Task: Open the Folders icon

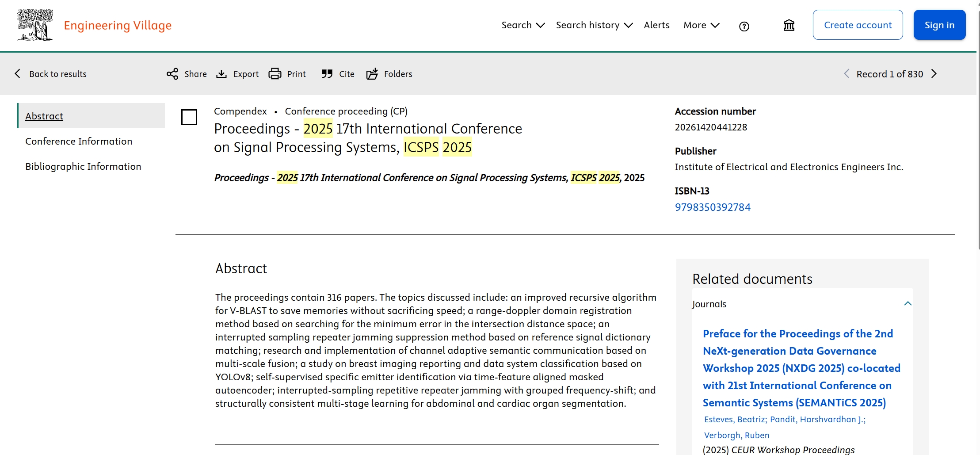Action: point(372,74)
